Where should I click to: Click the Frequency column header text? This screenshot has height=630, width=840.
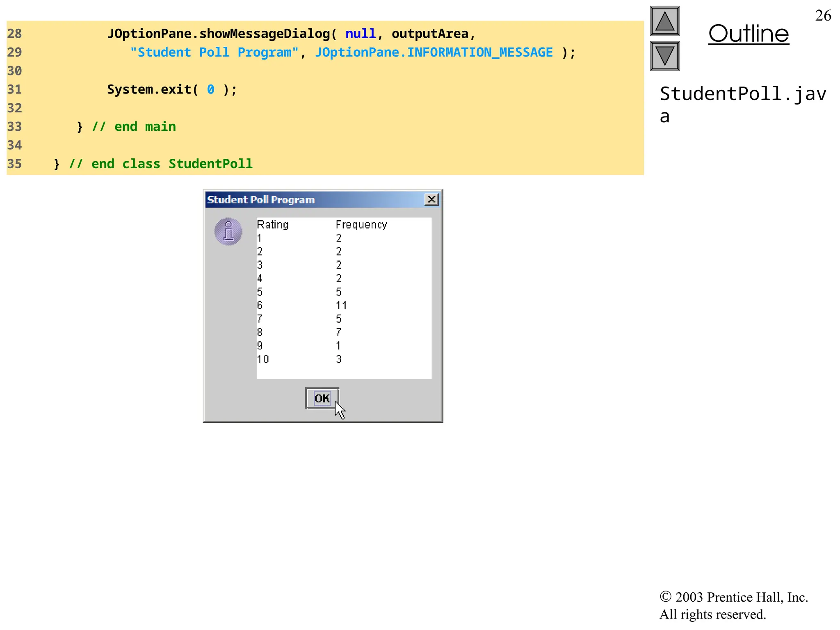coord(361,225)
